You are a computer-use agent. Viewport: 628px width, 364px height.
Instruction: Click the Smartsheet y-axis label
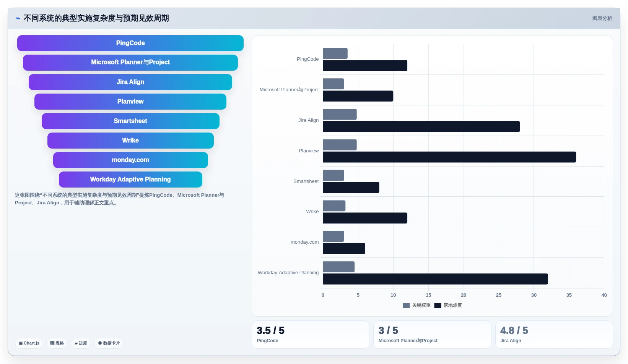coord(306,181)
